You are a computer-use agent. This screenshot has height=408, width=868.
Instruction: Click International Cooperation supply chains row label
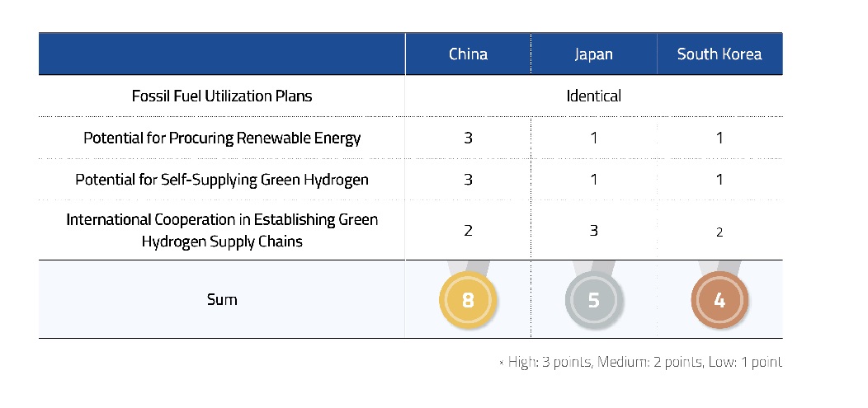[x=222, y=231]
